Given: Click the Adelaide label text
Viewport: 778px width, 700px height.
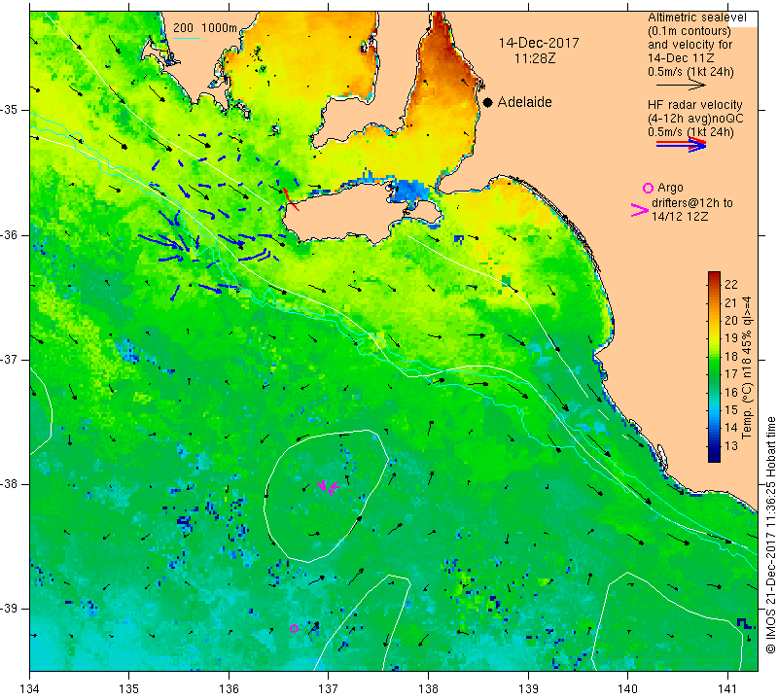Looking at the screenshot, I should click(524, 102).
